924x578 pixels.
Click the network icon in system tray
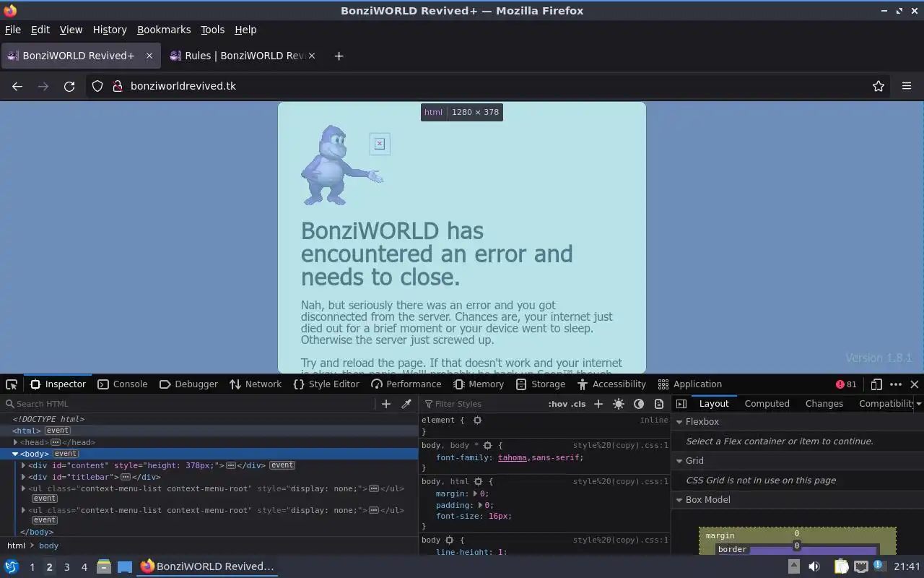pos(861,566)
